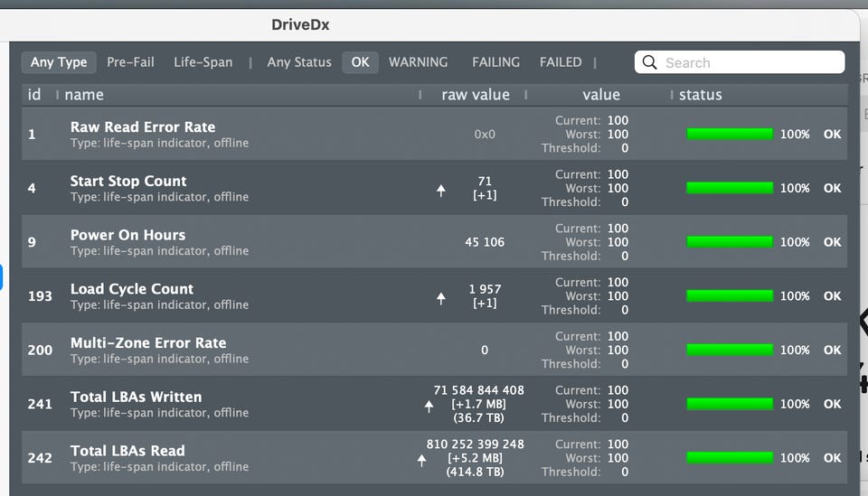Viewport: 868px width, 496px height.
Task: Click the search magnifier icon
Action: (x=649, y=62)
